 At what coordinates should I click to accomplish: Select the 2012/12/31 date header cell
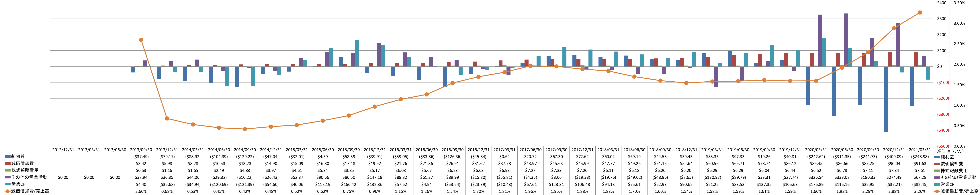pyautogui.click(x=63, y=150)
